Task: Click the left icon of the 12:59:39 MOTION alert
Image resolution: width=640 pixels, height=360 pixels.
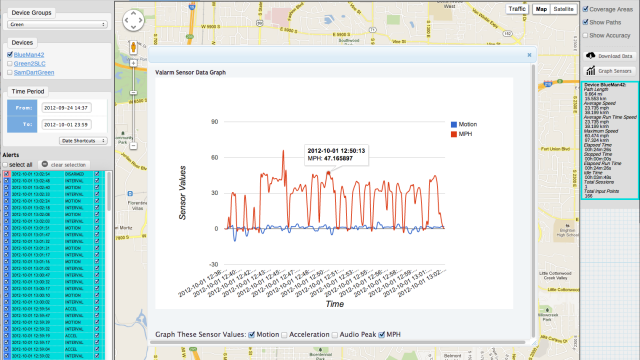Action: 6,322
